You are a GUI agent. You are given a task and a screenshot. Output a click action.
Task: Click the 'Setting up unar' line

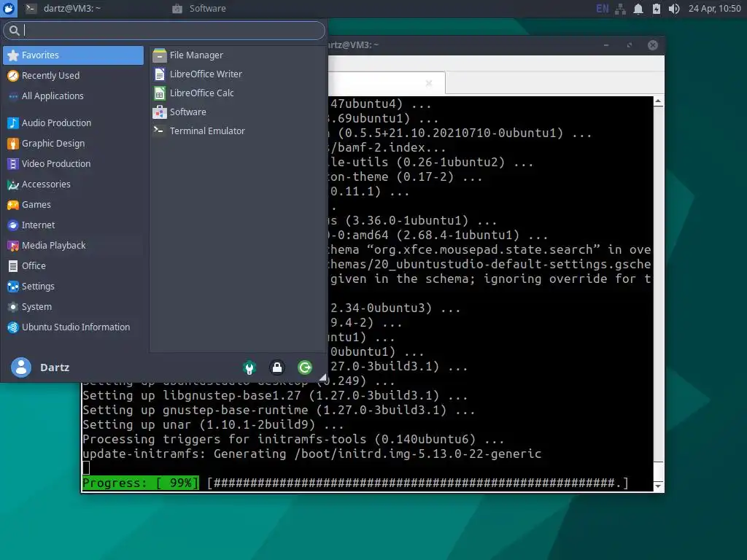213,425
